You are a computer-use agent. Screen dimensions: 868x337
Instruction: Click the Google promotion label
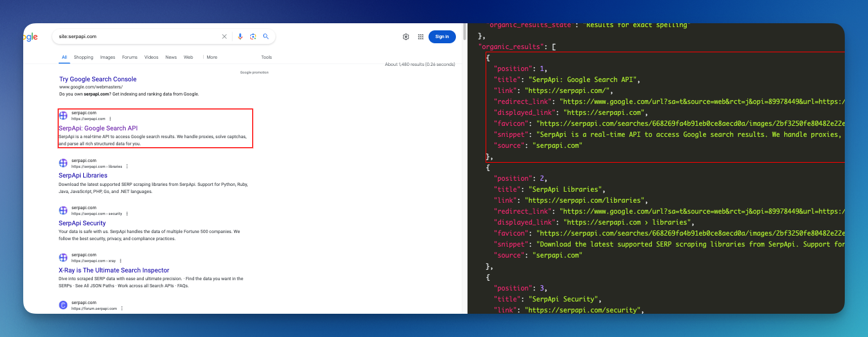[254, 72]
